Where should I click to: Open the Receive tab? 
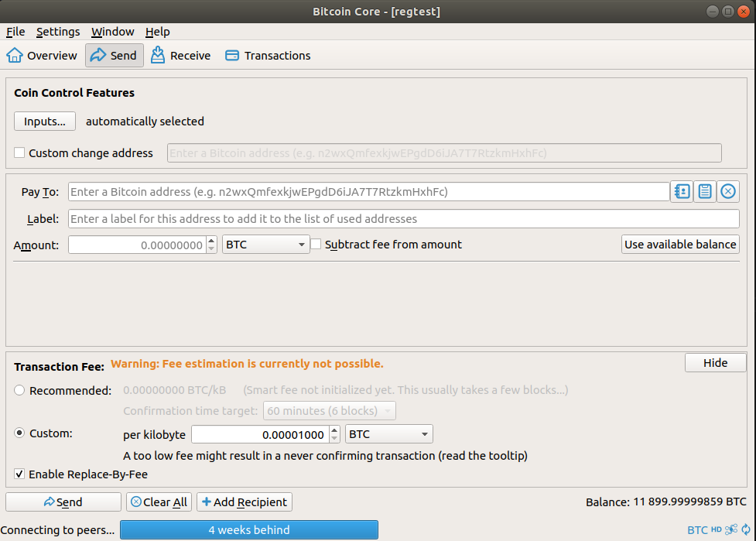[x=181, y=56]
